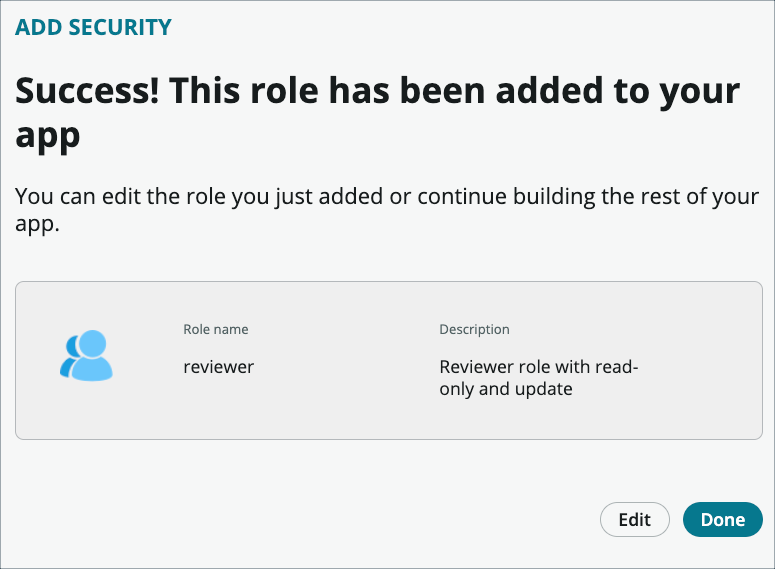Click the Edit button
This screenshot has width=775, height=569.
pyautogui.click(x=635, y=520)
